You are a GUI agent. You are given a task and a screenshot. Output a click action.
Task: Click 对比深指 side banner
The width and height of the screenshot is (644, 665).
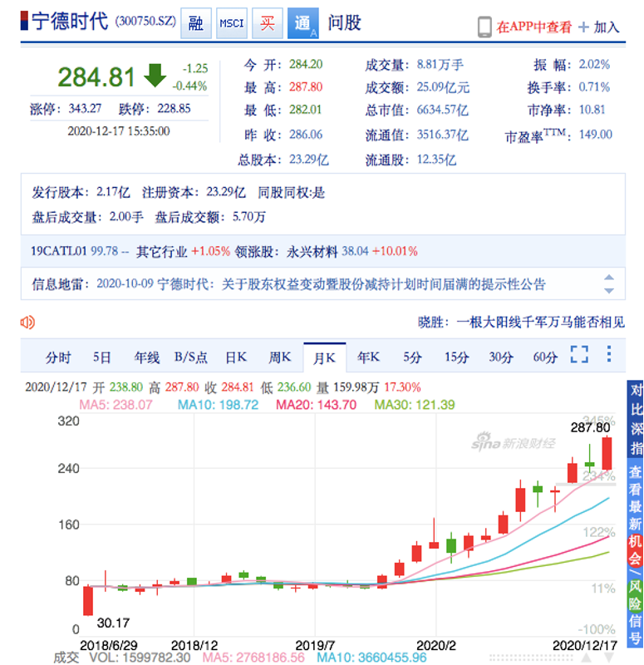click(635, 419)
